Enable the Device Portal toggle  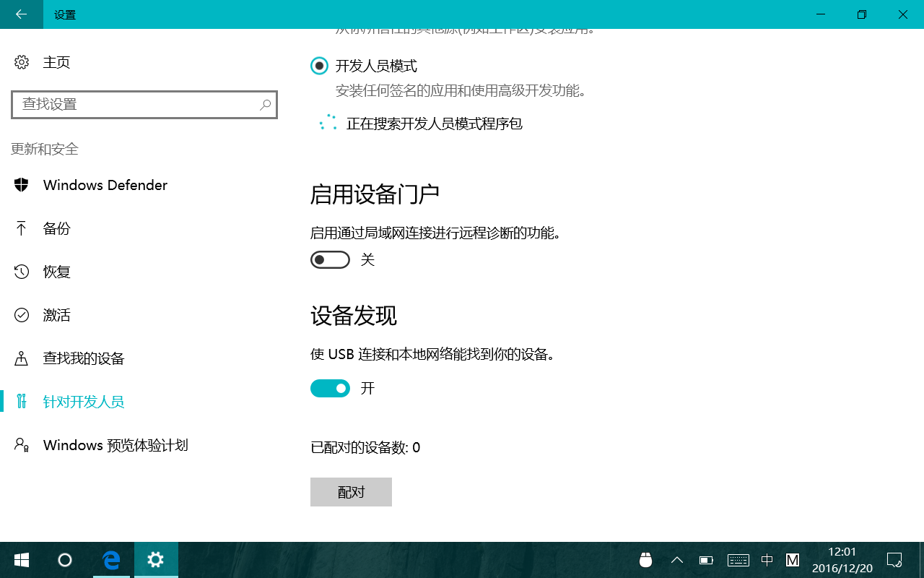pos(330,259)
